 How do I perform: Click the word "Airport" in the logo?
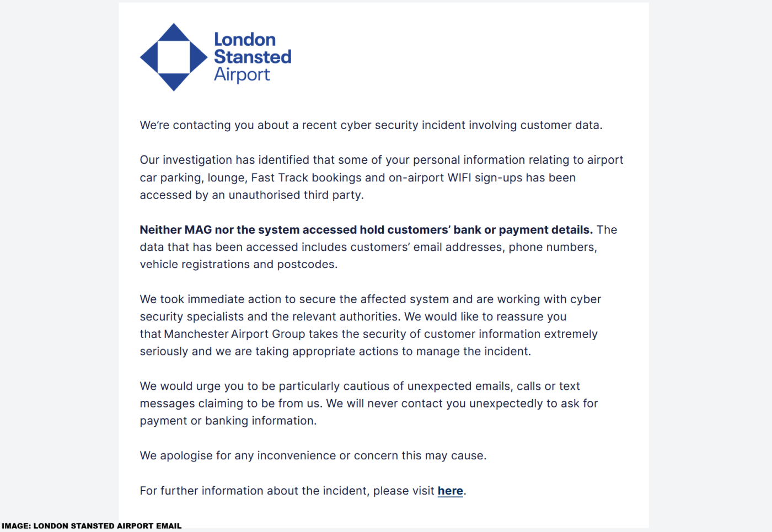click(242, 75)
